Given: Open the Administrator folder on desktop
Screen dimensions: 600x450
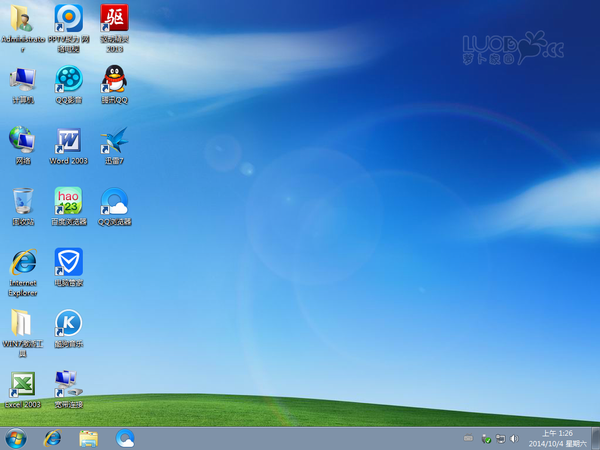Looking at the screenshot, I should pyautogui.click(x=22, y=18).
